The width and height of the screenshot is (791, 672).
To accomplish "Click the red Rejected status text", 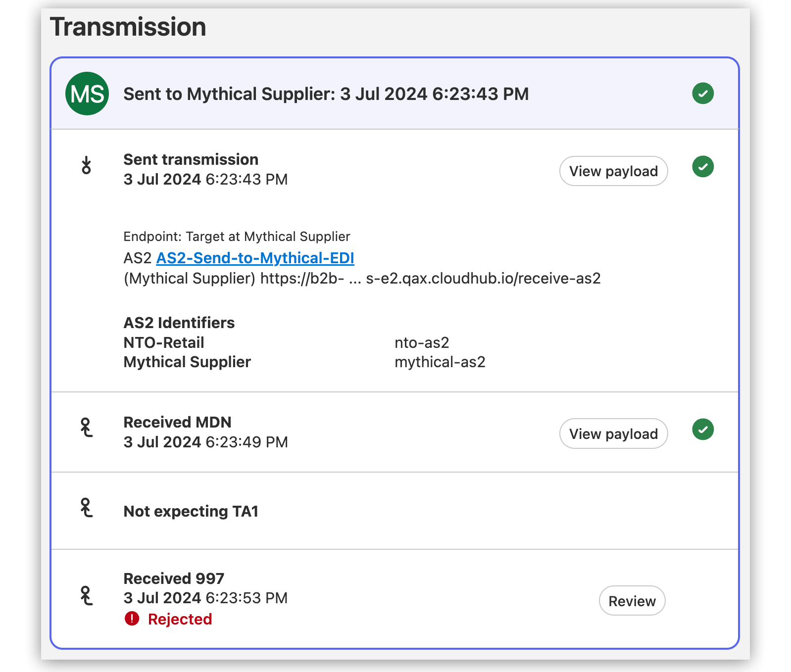I will tap(180, 619).
